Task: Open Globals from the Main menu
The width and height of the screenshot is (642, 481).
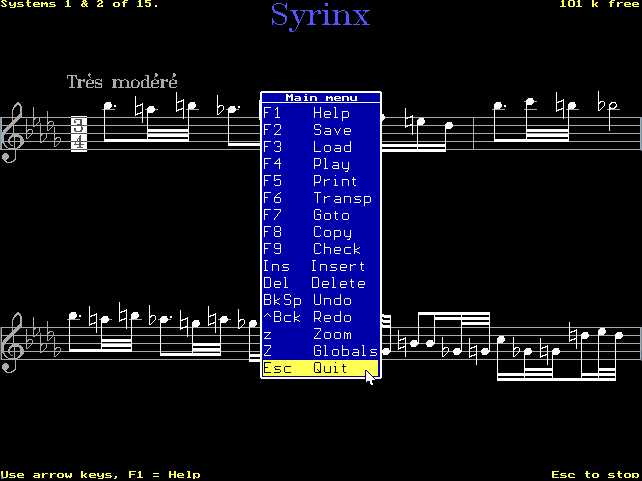Action: (x=320, y=351)
